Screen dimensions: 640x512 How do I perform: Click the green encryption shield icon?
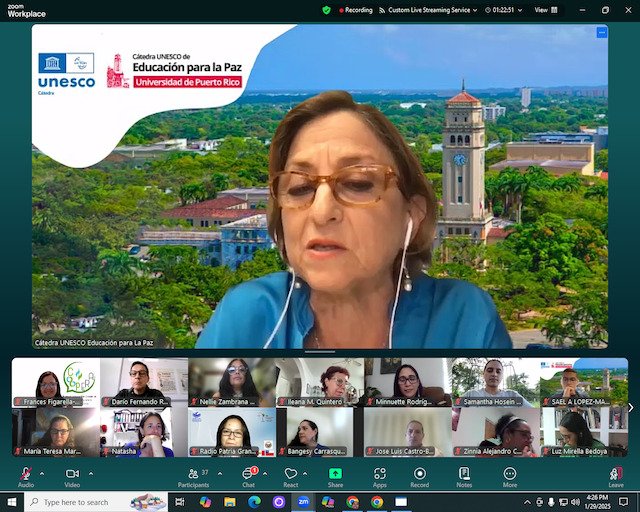(326, 10)
